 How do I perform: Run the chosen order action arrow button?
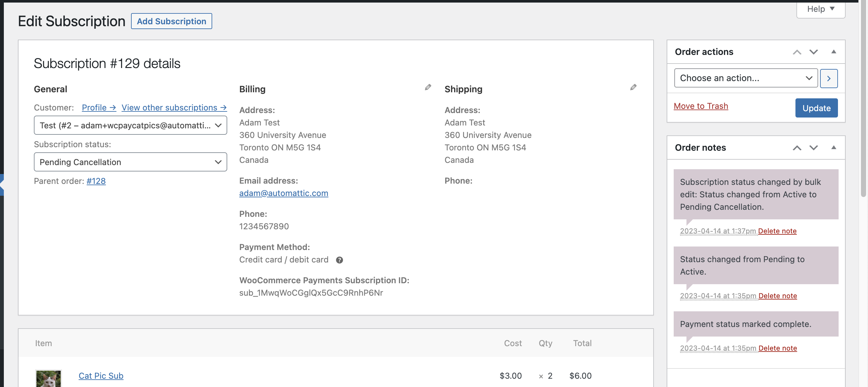pos(829,79)
